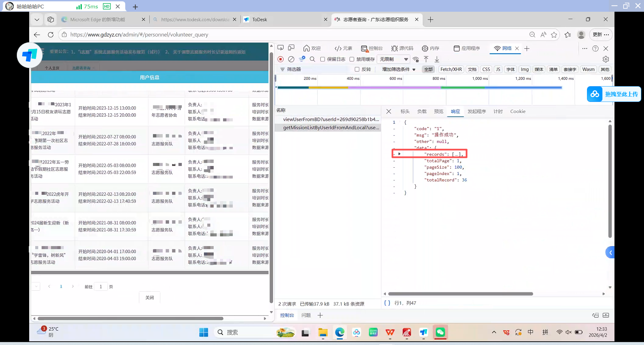Switch to the Cookie tab
644x345 pixels.
point(518,111)
